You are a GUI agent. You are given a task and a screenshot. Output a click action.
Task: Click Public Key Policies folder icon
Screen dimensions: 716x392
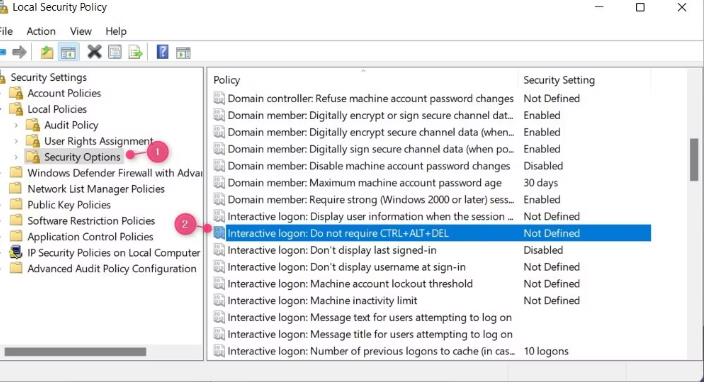point(16,204)
